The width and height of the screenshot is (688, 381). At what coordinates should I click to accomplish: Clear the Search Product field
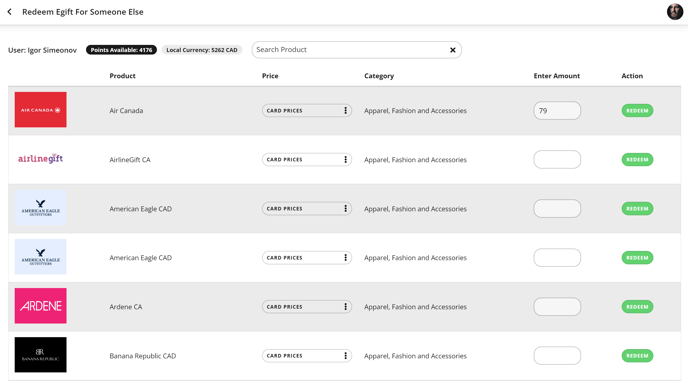click(x=452, y=50)
